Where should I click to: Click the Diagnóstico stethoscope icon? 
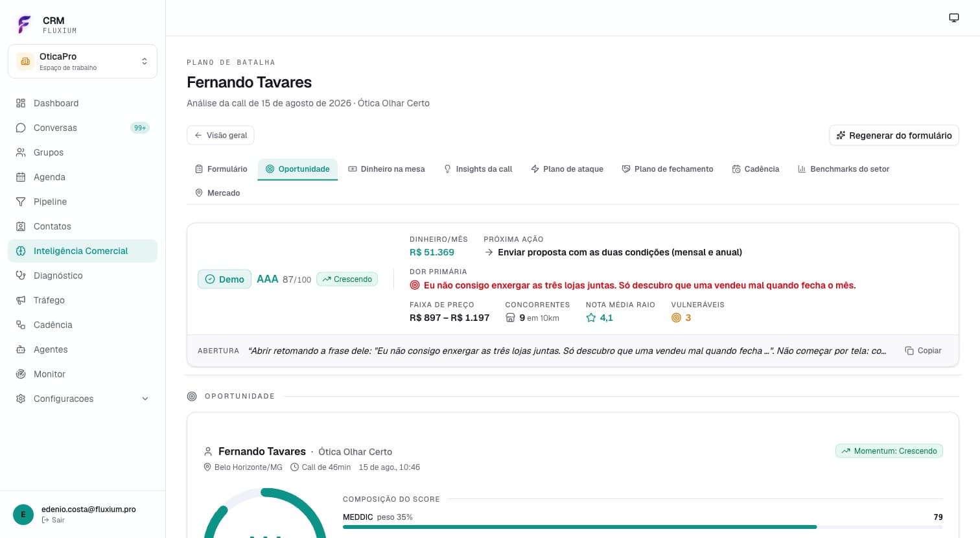point(21,275)
